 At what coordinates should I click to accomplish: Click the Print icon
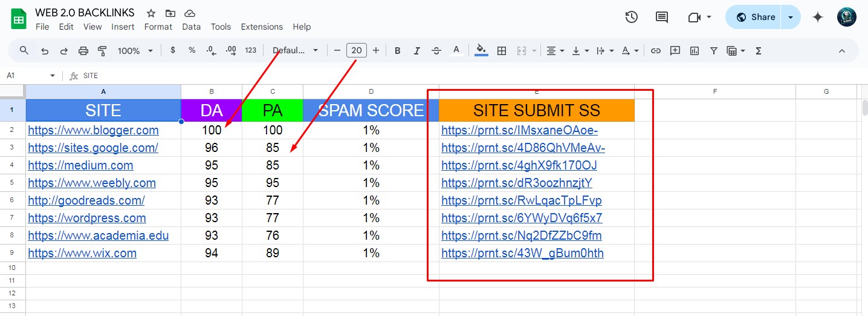pyautogui.click(x=83, y=51)
